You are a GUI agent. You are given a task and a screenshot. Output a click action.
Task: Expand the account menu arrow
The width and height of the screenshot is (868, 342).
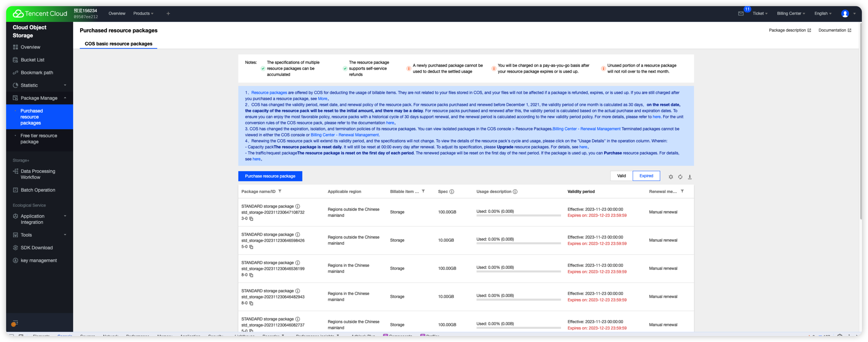854,14
